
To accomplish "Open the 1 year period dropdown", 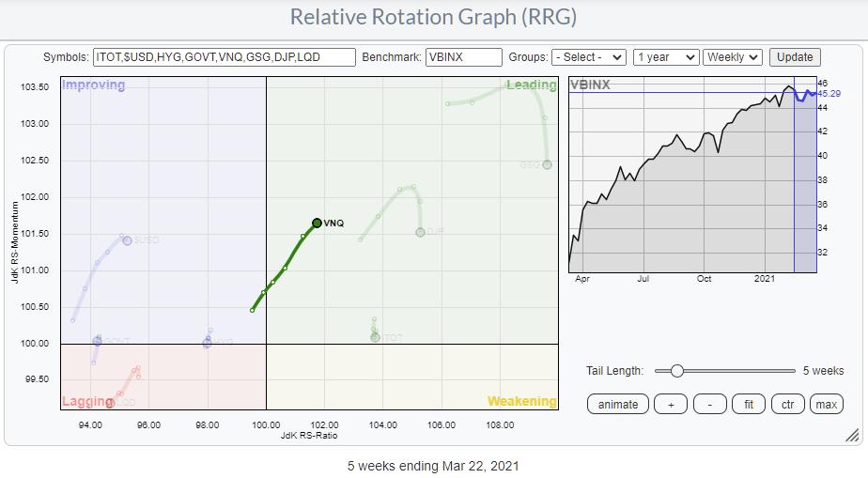I will tap(666, 57).
